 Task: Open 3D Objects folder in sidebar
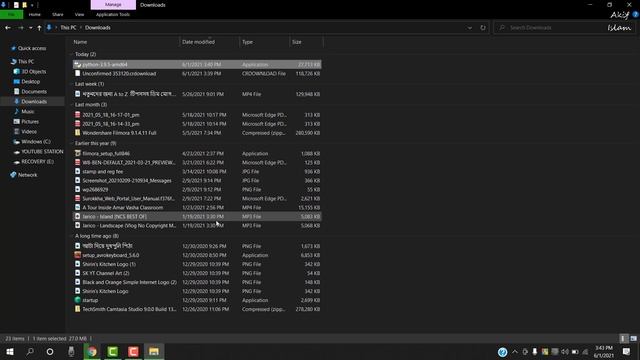pyautogui.click(x=33, y=71)
